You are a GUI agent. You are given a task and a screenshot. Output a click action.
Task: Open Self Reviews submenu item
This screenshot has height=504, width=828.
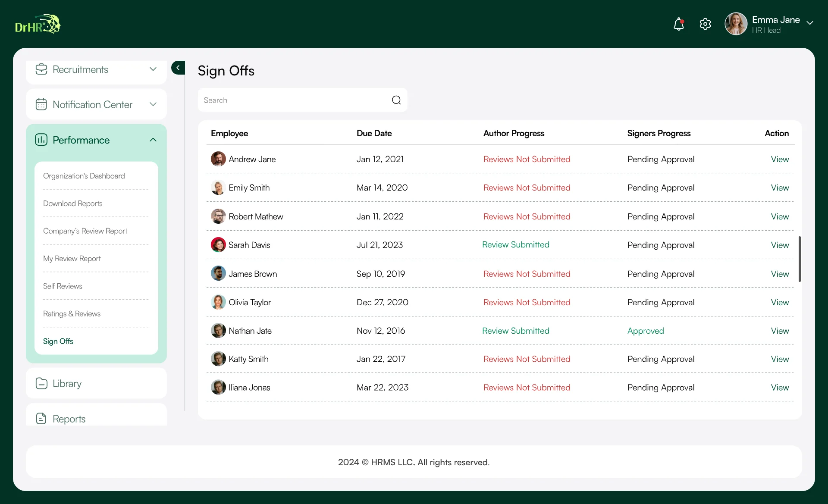coord(63,286)
